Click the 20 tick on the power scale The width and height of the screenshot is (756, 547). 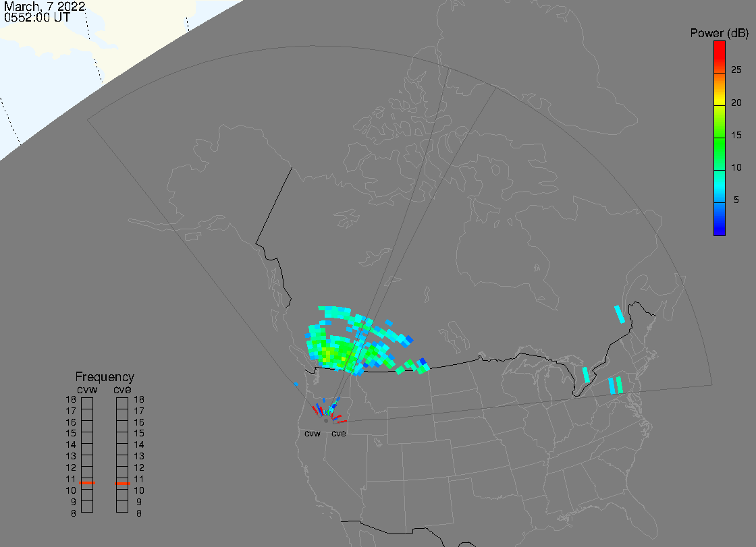pos(736,103)
